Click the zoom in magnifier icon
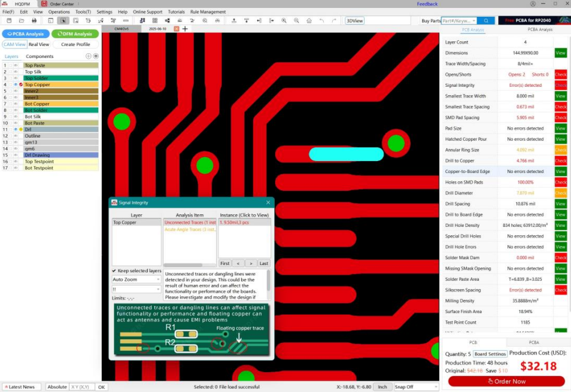 coord(283,20)
